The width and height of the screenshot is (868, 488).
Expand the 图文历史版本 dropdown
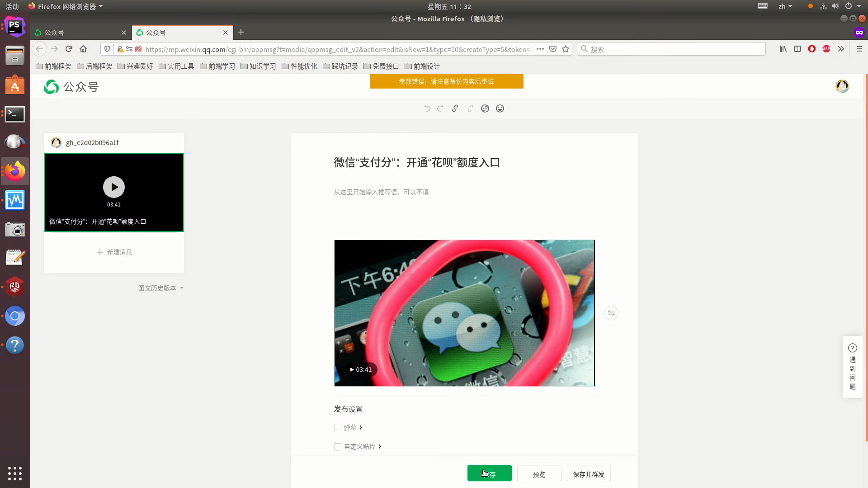[161, 288]
